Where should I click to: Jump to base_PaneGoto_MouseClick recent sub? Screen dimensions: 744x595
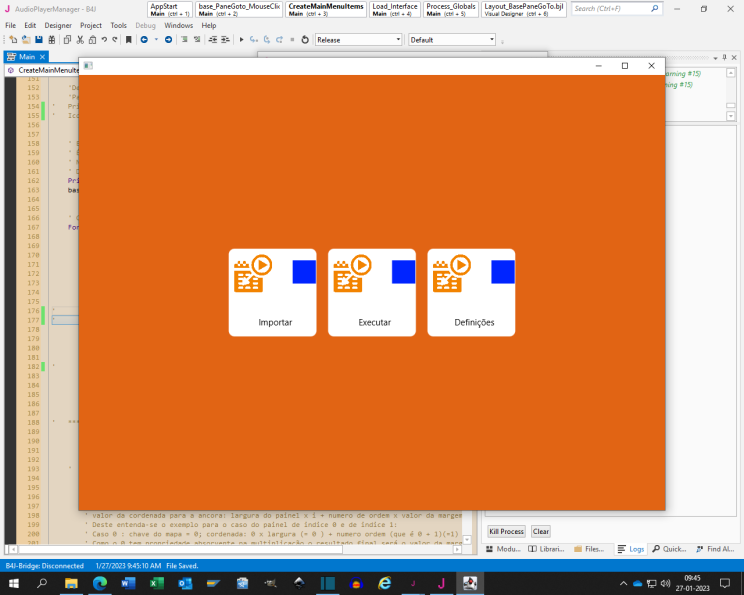(x=239, y=9)
